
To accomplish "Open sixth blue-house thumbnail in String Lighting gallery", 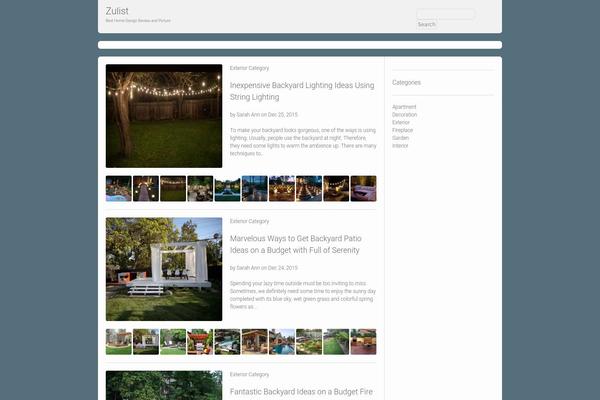I will (x=254, y=188).
